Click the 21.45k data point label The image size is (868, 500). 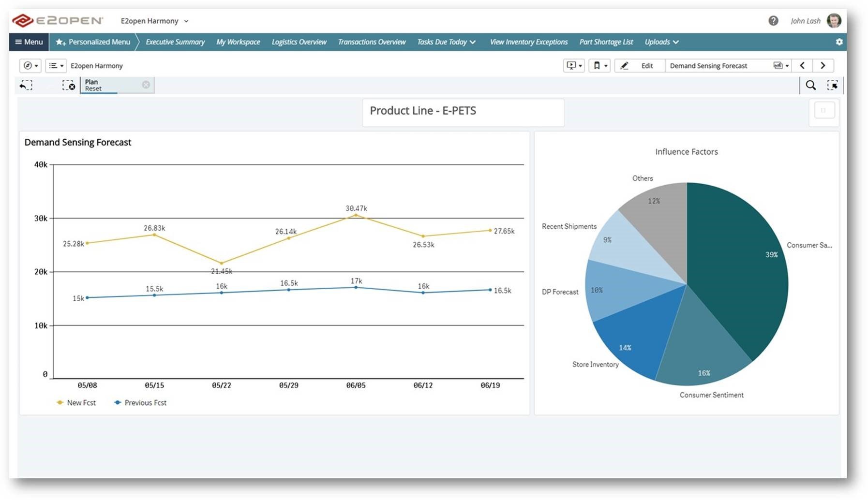pos(222,271)
